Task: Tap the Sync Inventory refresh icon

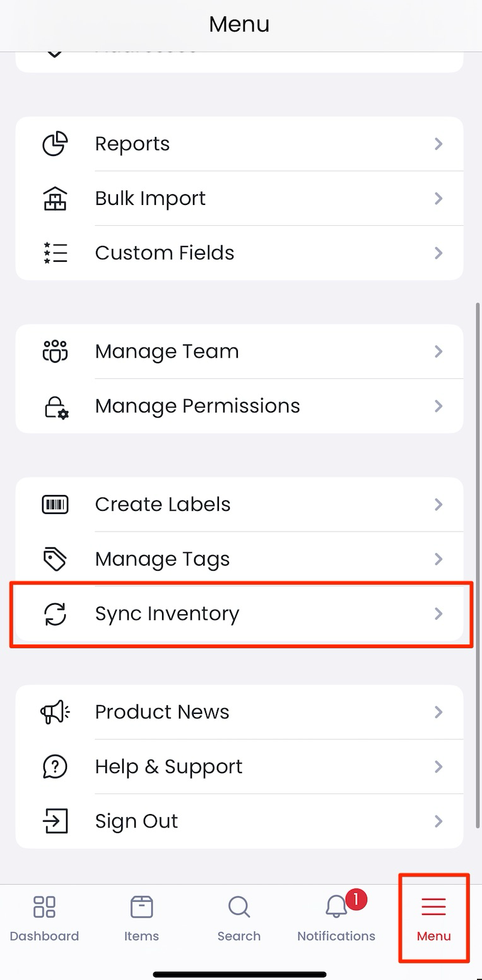Action: 55,614
